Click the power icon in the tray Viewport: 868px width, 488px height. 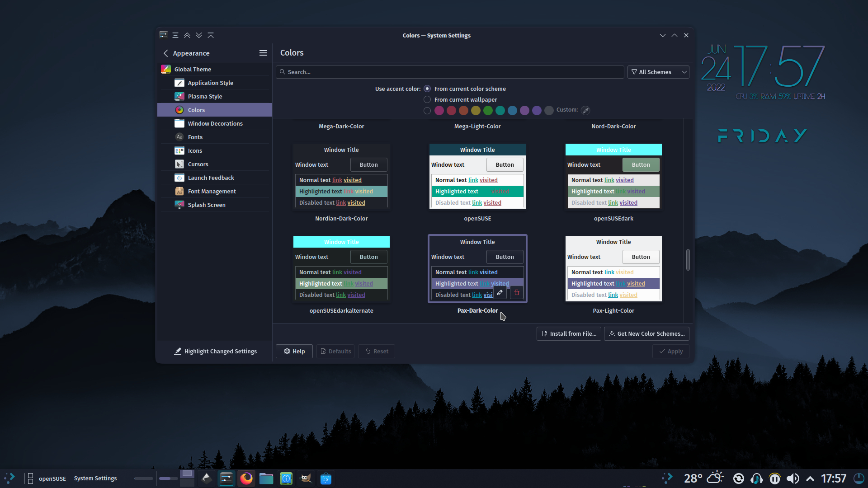click(x=859, y=479)
